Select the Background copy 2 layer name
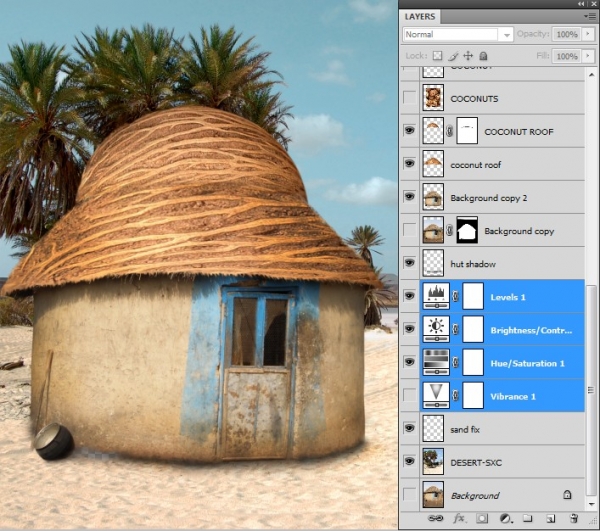 pos(489,198)
